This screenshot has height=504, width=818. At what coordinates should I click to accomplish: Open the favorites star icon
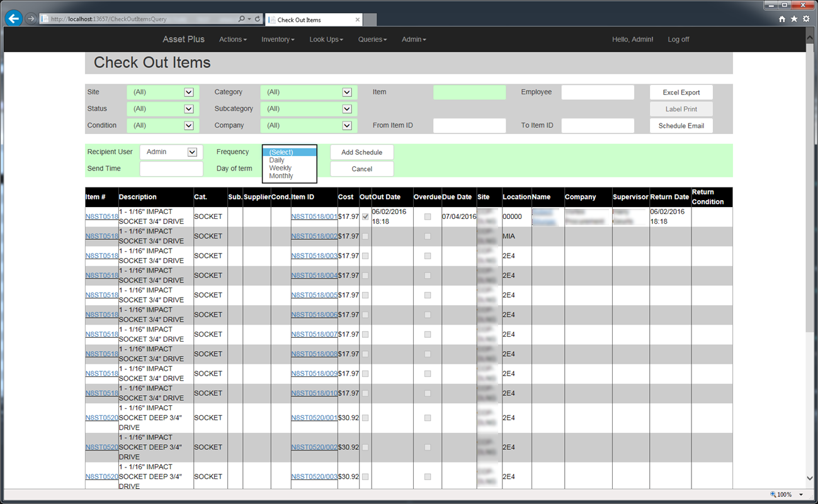tap(794, 19)
